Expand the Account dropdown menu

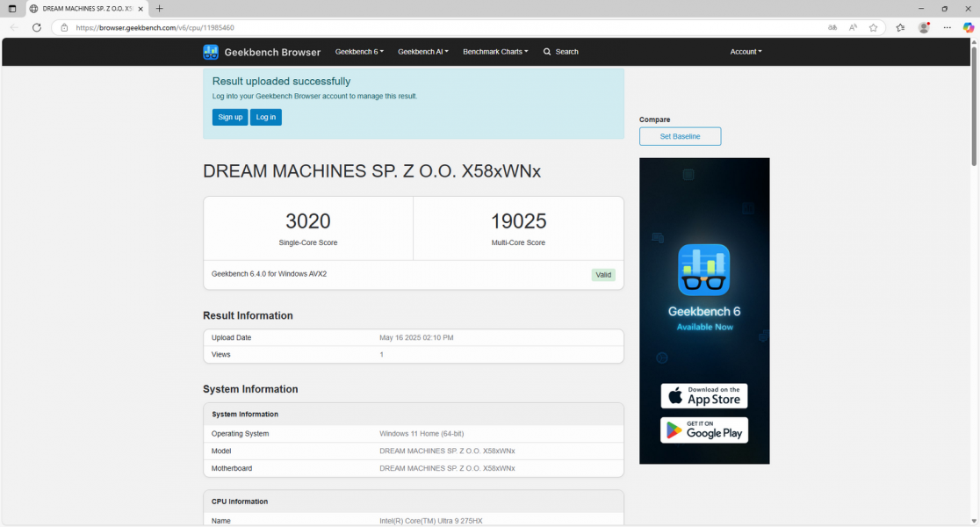click(x=746, y=52)
